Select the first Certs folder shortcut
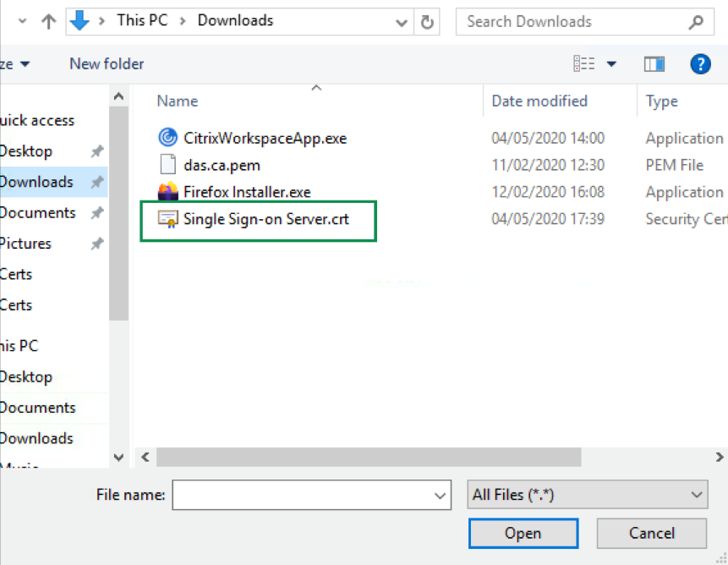Screen dimensions: 728x565 coord(16,274)
